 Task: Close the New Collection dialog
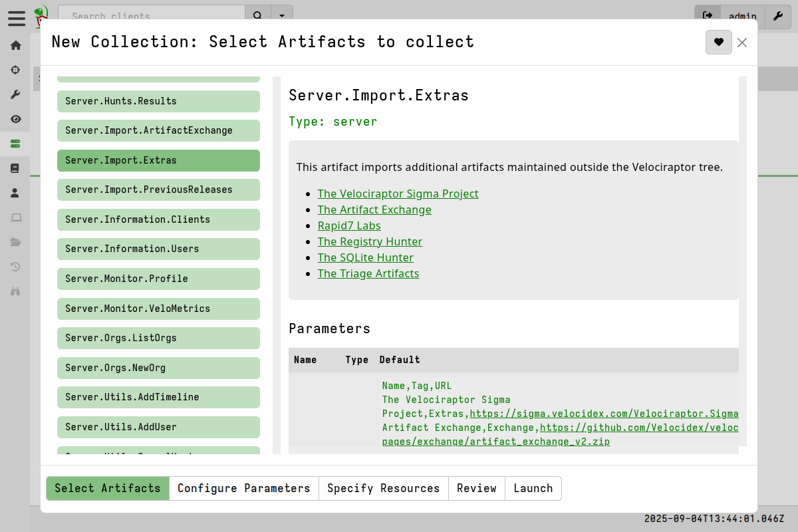tap(742, 43)
